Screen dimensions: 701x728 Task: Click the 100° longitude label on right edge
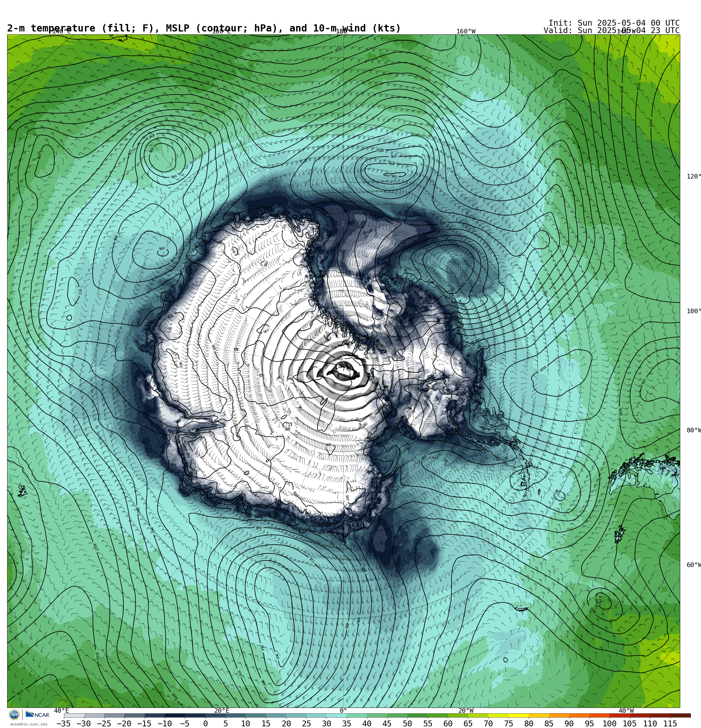[694, 311]
